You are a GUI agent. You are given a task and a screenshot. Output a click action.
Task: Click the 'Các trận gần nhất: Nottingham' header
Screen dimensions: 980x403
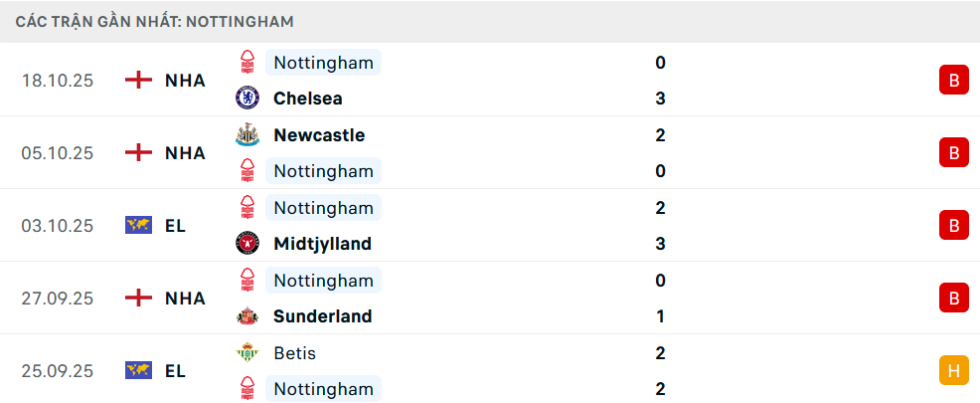pos(154,21)
